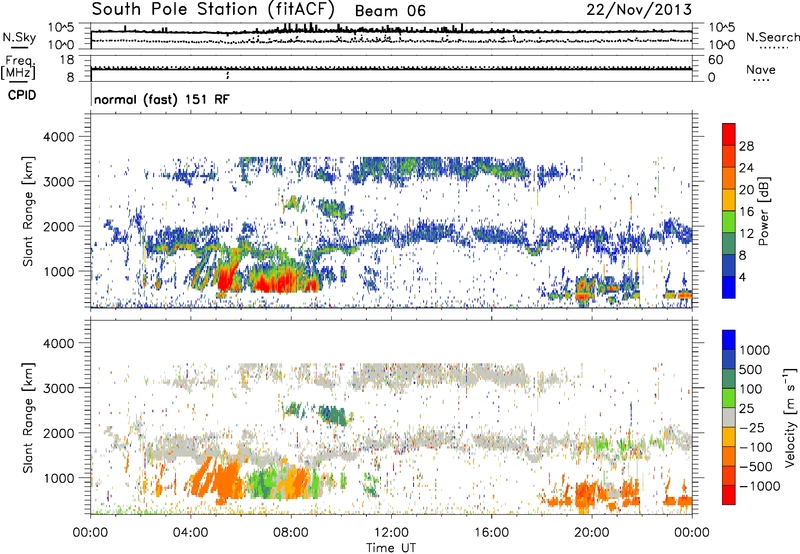Click the top blue 1000 velocity swatch
This screenshot has height=554, width=800.
point(729,340)
